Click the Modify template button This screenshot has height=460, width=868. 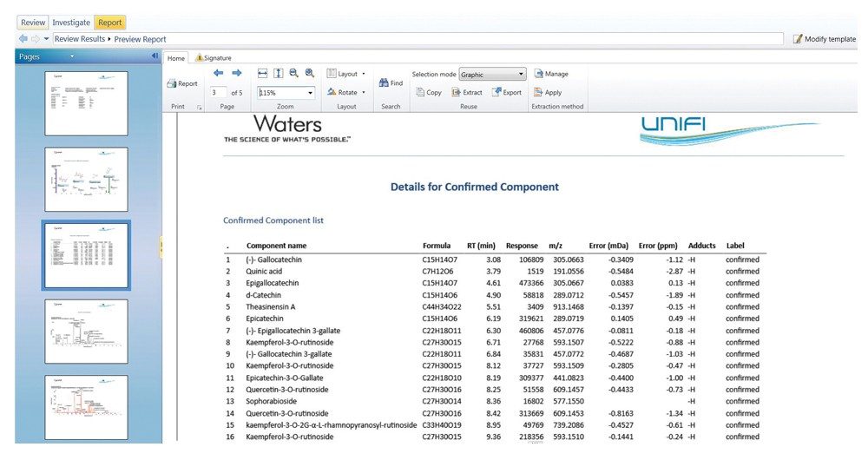(825, 39)
